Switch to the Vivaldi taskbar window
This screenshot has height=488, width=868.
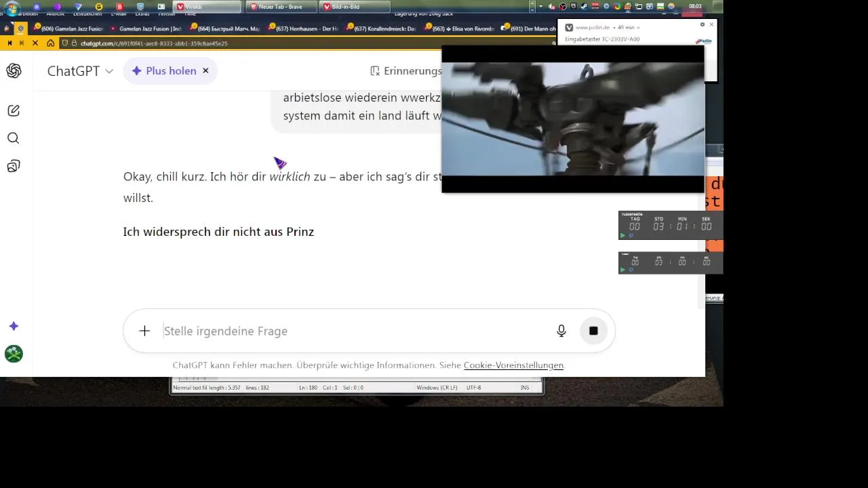(208, 7)
